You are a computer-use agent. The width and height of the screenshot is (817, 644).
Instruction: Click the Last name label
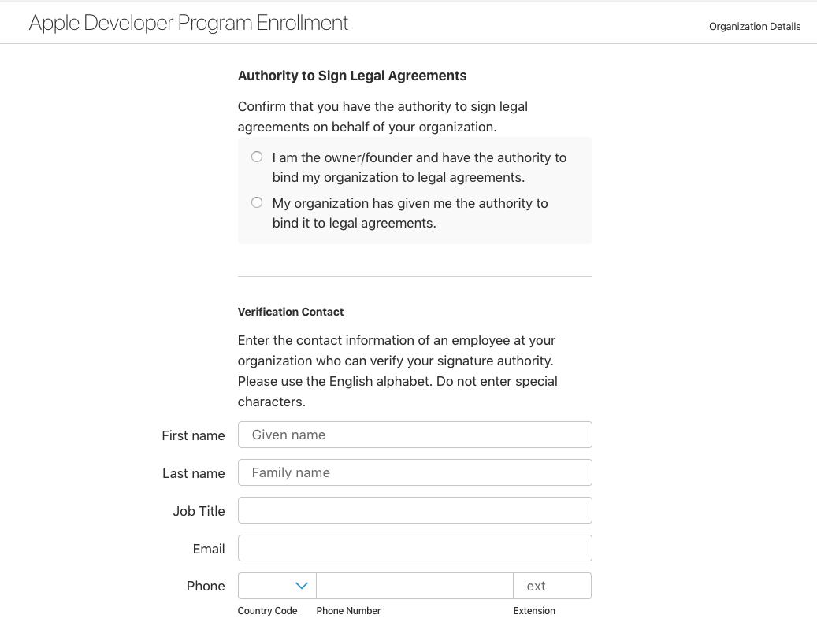(194, 473)
